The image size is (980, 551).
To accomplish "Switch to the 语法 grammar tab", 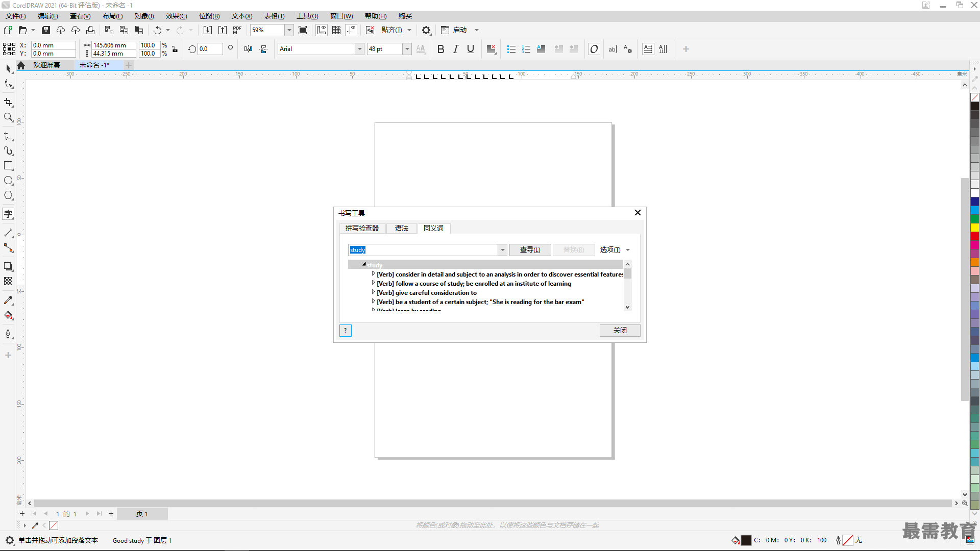I will click(402, 228).
